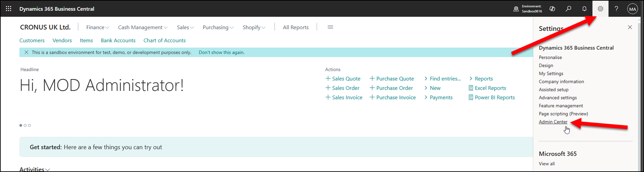Open Advanced settings

(557, 98)
